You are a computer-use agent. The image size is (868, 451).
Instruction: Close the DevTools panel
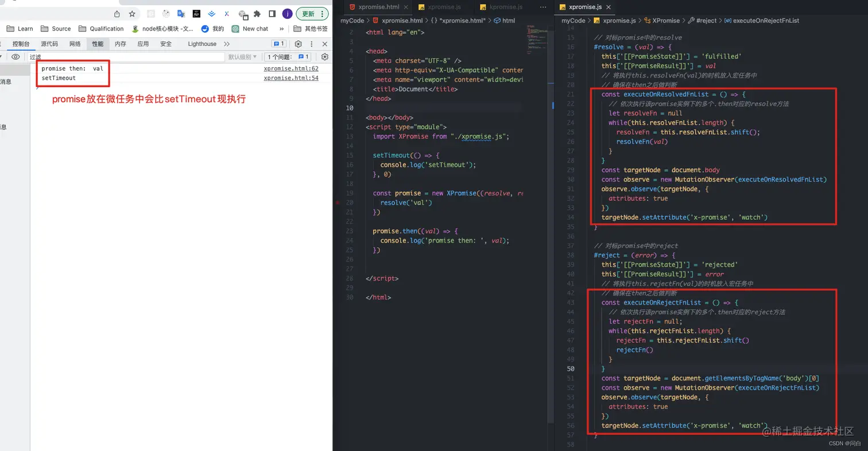pyautogui.click(x=324, y=44)
